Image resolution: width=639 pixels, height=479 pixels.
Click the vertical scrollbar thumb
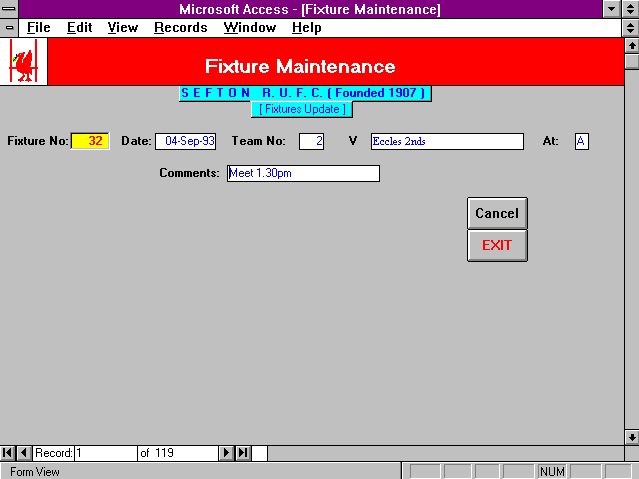(632, 61)
